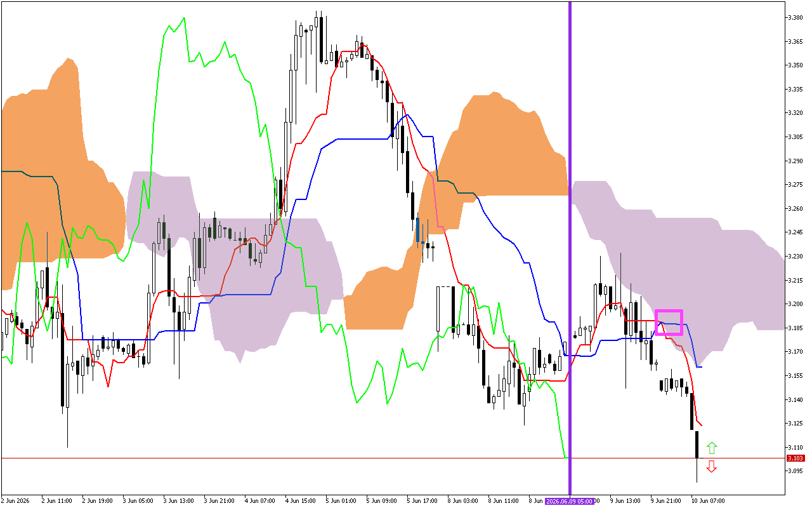This screenshot has height=508, width=812.
Task: Click the 3 Jun 21:00 time label
Action: tap(219, 501)
